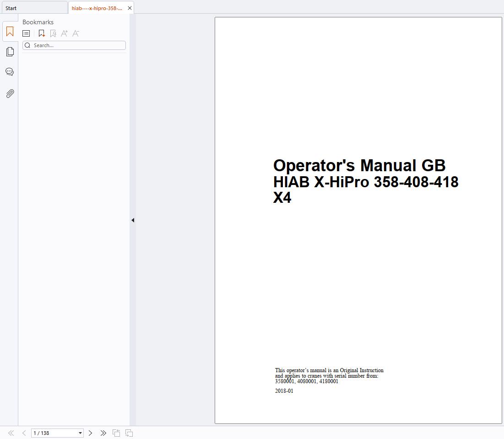Image resolution: width=504 pixels, height=439 pixels.
Task: Switch to the Start tab
Action: [x=11, y=8]
